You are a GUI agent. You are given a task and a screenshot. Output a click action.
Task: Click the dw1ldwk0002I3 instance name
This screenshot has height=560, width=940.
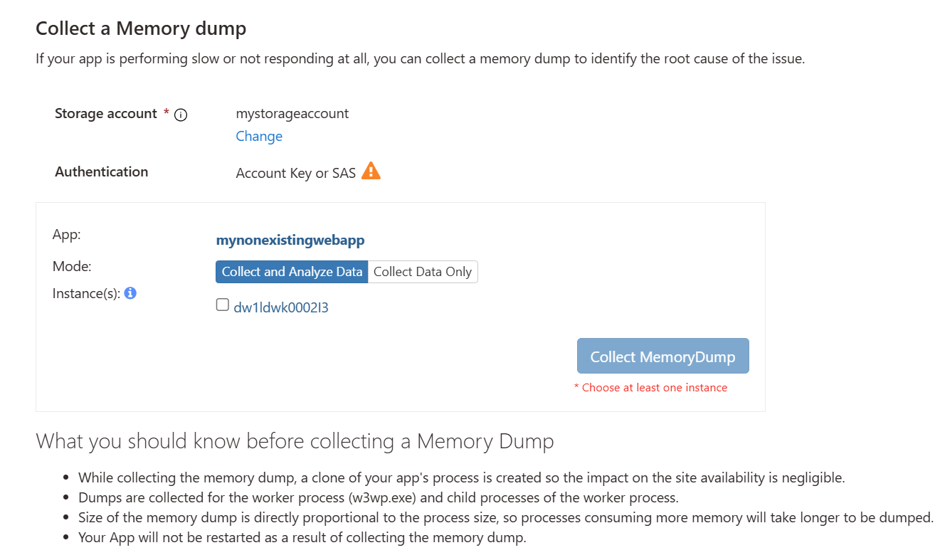[x=281, y=307]
